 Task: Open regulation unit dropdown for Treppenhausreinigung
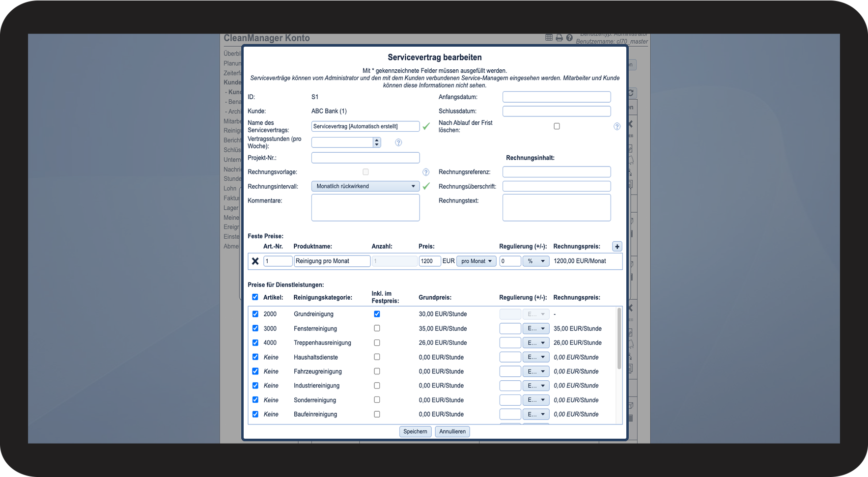pyautogui.click(x=536, y=343)
